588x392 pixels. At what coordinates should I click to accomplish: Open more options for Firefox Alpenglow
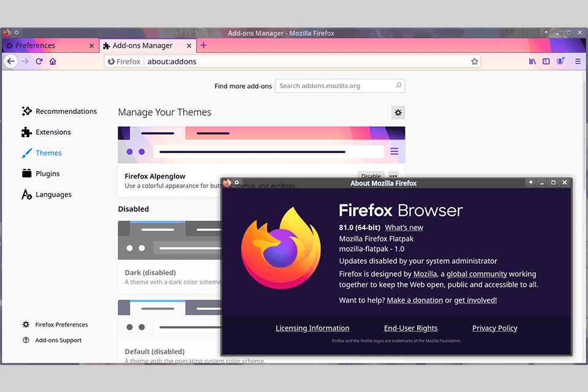tap(393, 175)
